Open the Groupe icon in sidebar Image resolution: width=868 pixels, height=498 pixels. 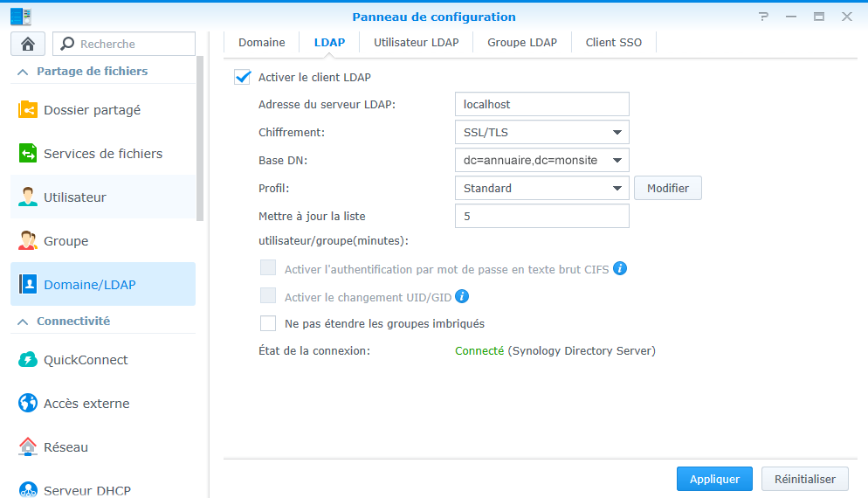click(x=28, y=241)
